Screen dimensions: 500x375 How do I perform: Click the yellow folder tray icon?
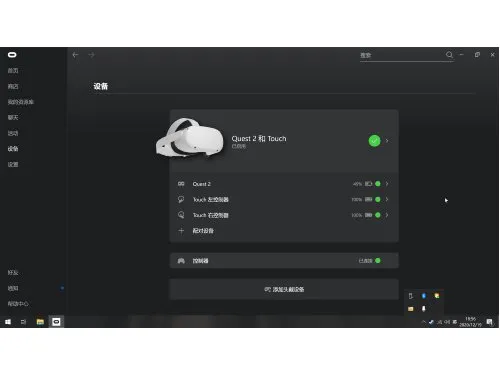411,309
